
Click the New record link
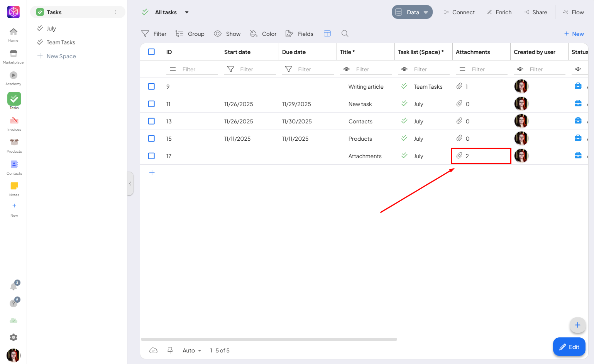pos(574,34)
